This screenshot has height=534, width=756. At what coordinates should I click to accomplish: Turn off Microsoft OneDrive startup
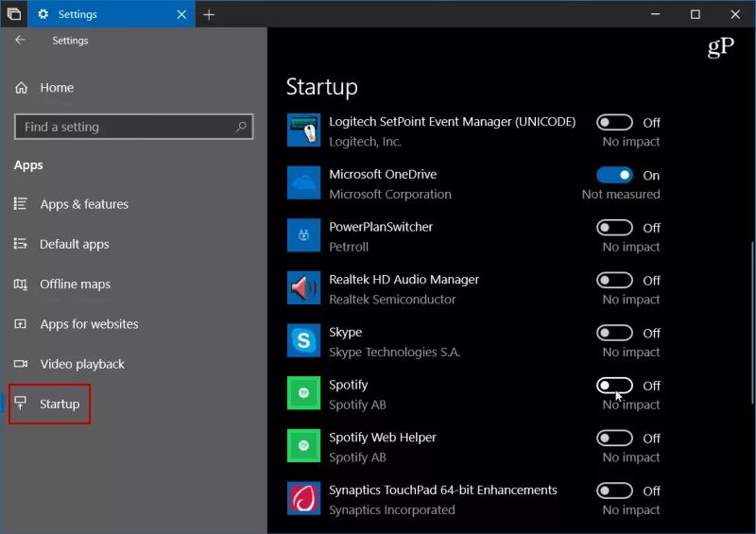pyautogui.click(x=615, y=175)
